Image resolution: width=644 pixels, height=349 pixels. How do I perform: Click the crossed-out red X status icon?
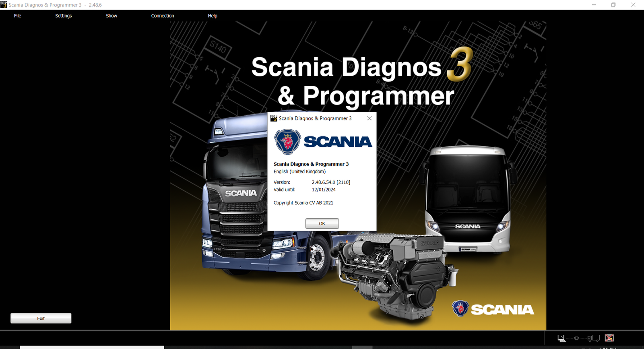609,338
